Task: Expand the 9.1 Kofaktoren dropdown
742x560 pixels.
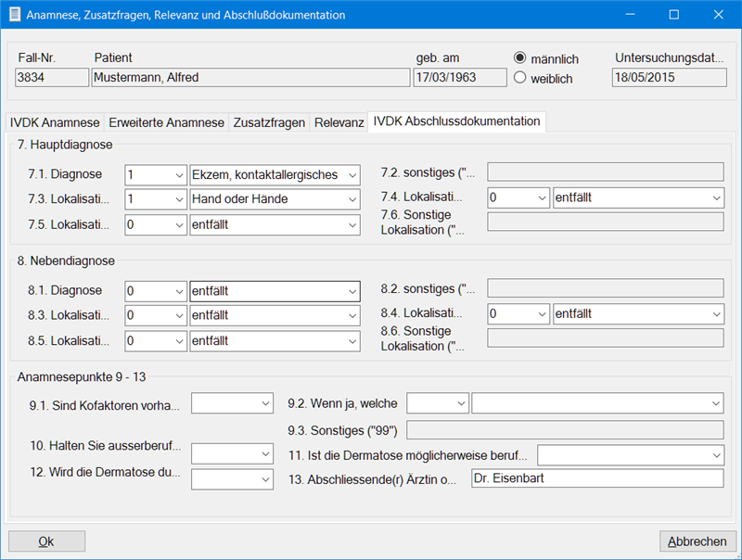Action: click(264, 403)
